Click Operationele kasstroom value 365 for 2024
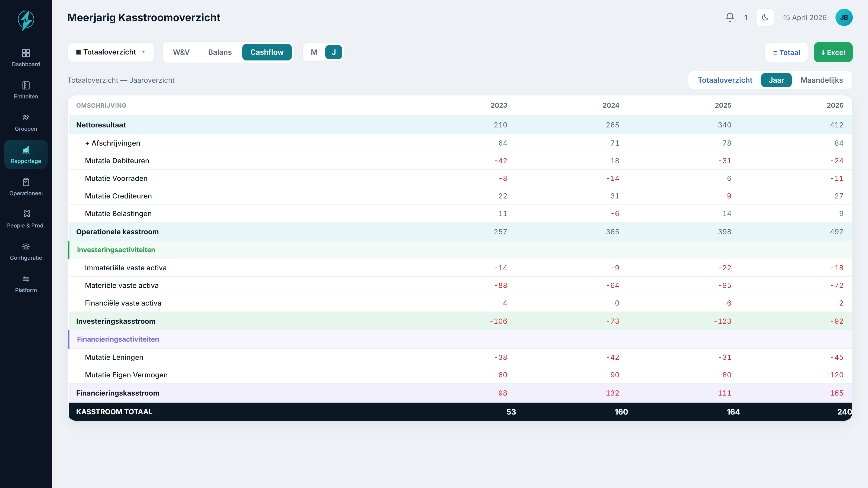 612,232
